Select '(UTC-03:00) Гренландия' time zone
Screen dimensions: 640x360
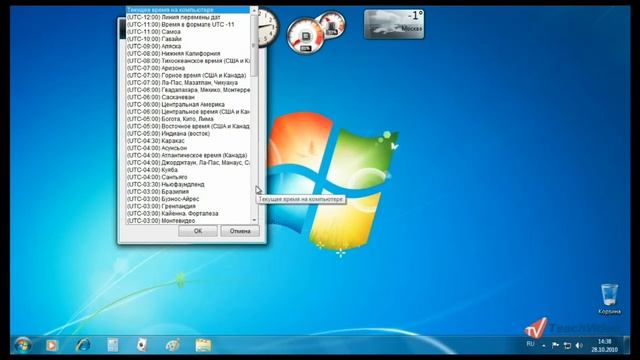click(x=188, y=207)
